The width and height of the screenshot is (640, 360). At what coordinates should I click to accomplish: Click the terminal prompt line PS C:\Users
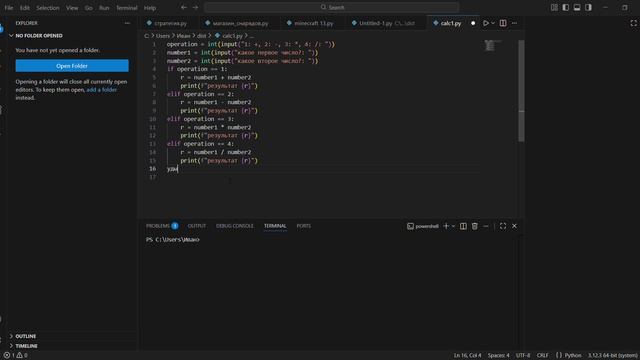point(173,240)
